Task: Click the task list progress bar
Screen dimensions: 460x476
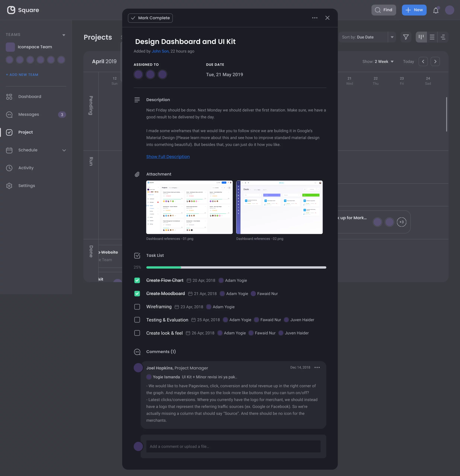Action: click(x=236, y=267)
